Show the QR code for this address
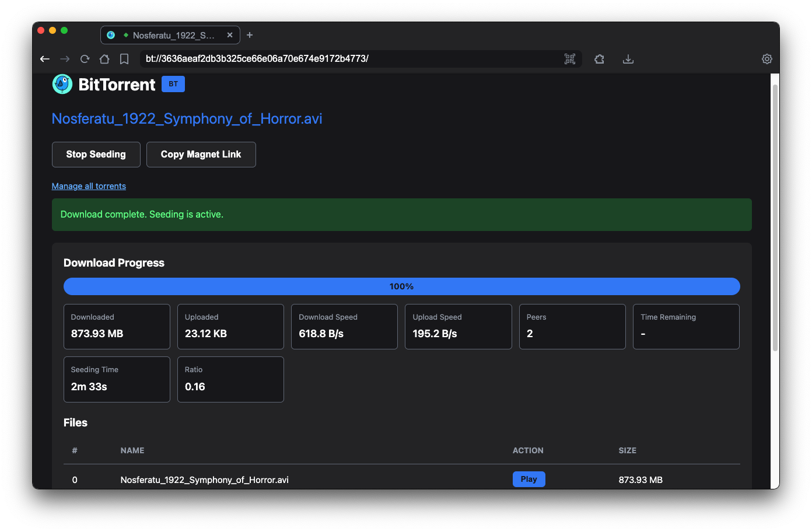 coord(570,59)
